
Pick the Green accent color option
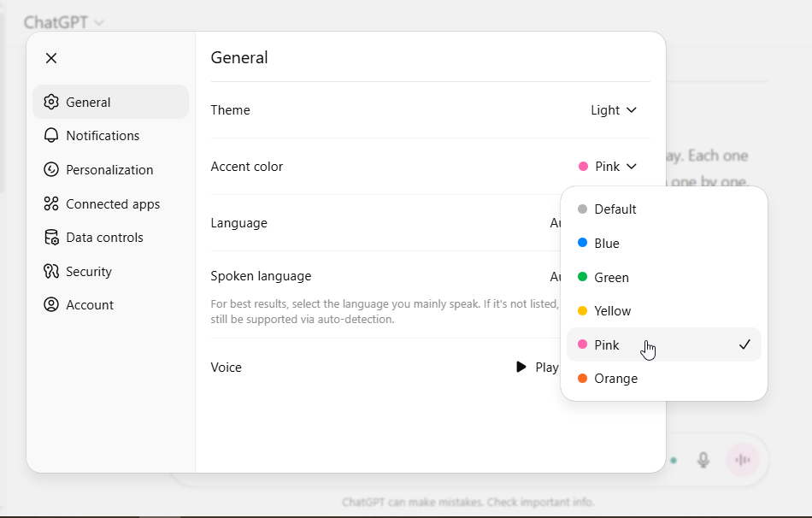pyautogui.click(x=611, y=278)
